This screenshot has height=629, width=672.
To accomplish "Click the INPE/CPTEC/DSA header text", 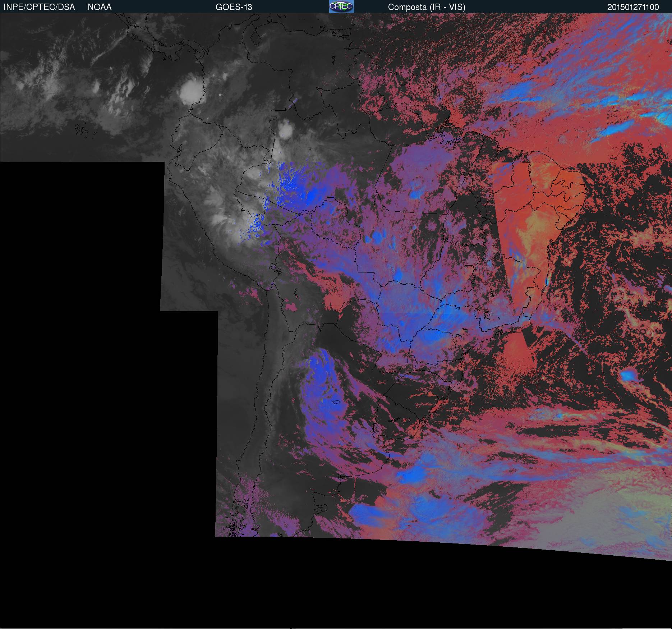I will click(x=39, y=7).
